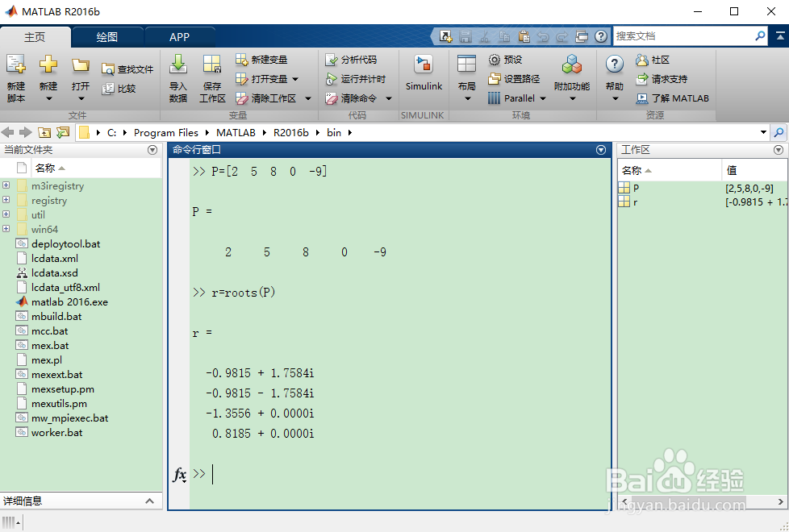Open Current Folder (当前文件夹) panel actions menu

(152, 150)
